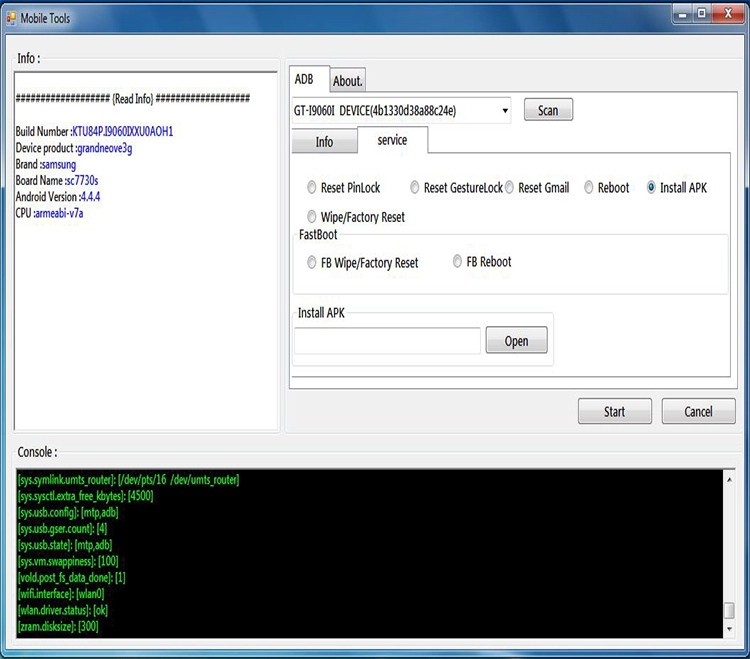Click the Cancel button
The width and height of the screenshot is (750, 659).
pos(698,411)
